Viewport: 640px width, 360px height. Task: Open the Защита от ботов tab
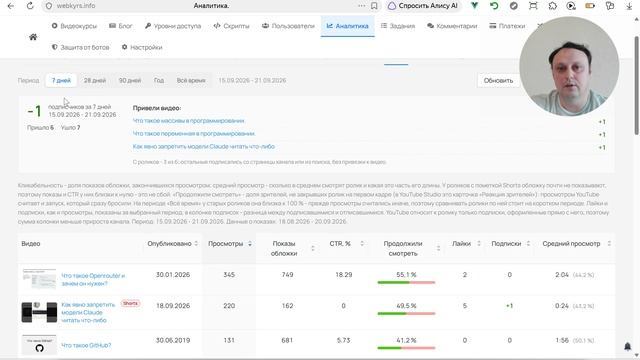click(x=81, y=47)
